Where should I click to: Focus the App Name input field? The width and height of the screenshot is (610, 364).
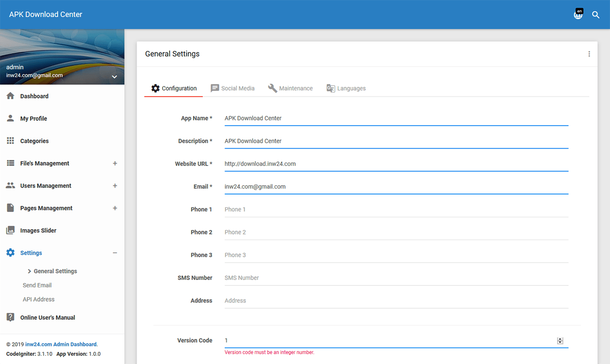click(396, 118)
